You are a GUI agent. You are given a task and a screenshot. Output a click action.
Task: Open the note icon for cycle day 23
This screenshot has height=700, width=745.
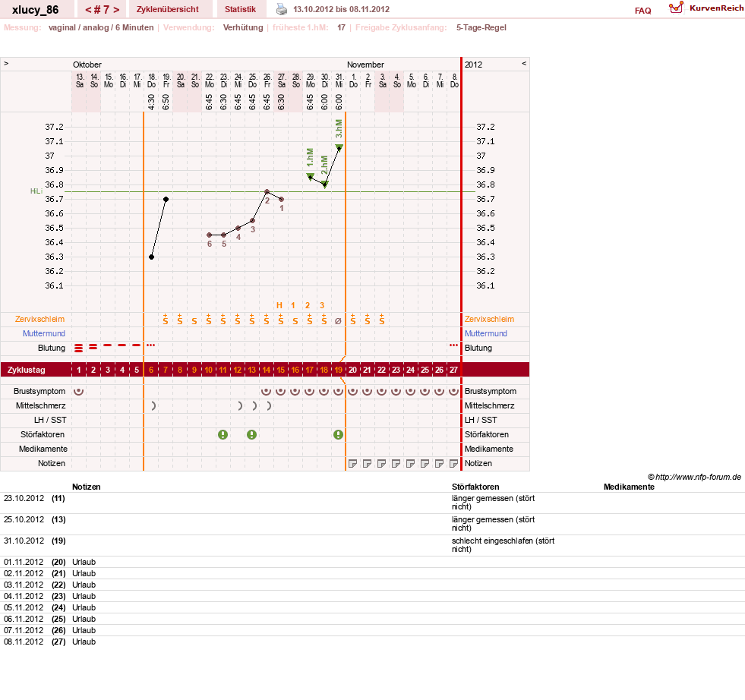coord(396,463)
